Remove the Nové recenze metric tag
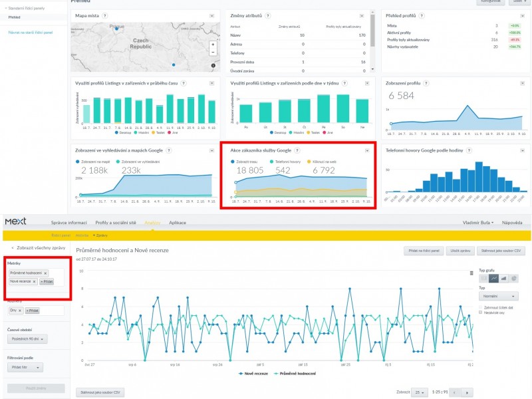The width and height of the screenshot is (532, 399). [x=35, y=282]
